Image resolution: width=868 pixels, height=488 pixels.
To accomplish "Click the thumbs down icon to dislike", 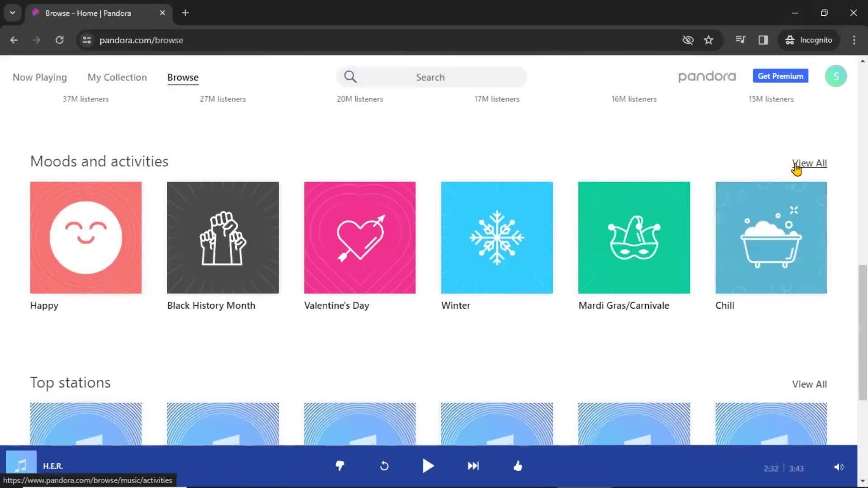I will pyautogui.click(x=340, y=466).
